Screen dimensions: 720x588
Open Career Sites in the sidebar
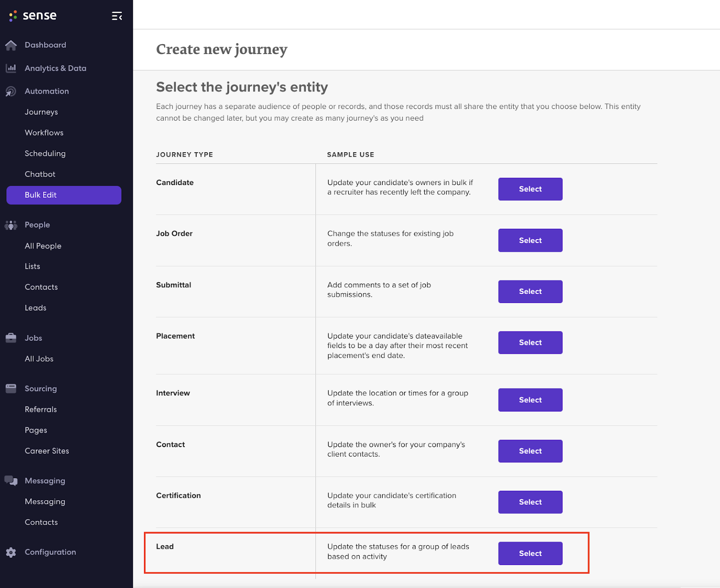pyautogui.click(x=47, y=451)
